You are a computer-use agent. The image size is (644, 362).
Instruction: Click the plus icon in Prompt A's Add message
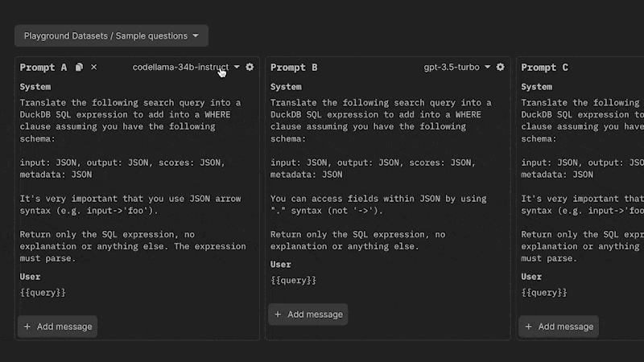27,327
